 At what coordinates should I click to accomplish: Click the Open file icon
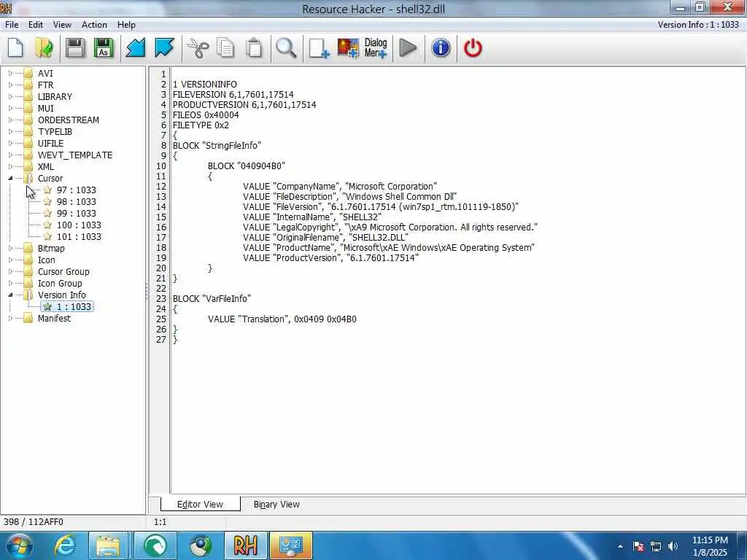pos(44,48)
